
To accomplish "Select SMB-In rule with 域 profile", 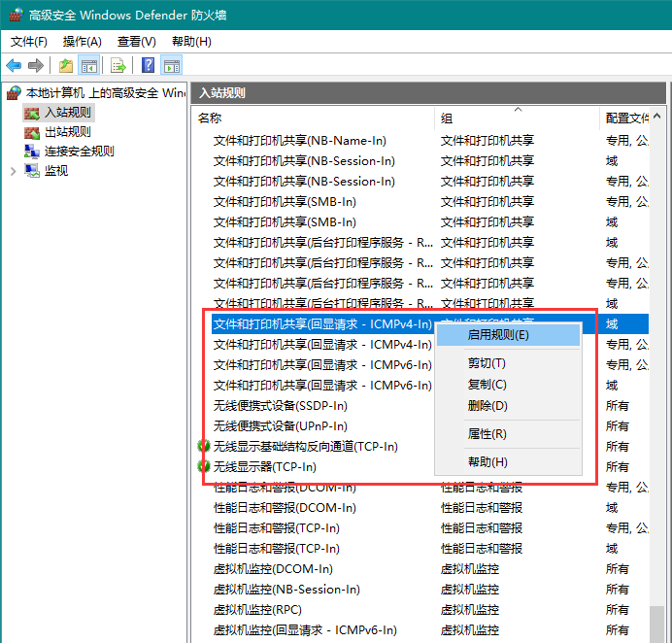I will coord(285,222).
